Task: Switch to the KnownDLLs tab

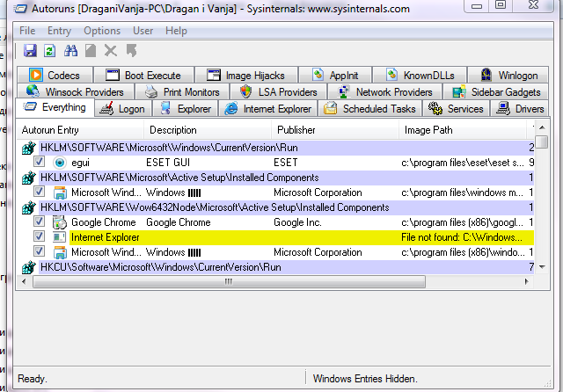Action: click(420, 75)
